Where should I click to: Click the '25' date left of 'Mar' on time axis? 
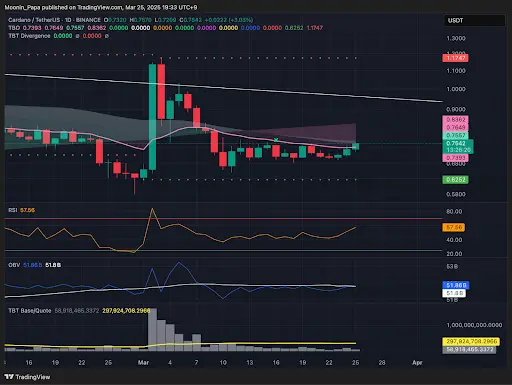click(x=108, y=362)
